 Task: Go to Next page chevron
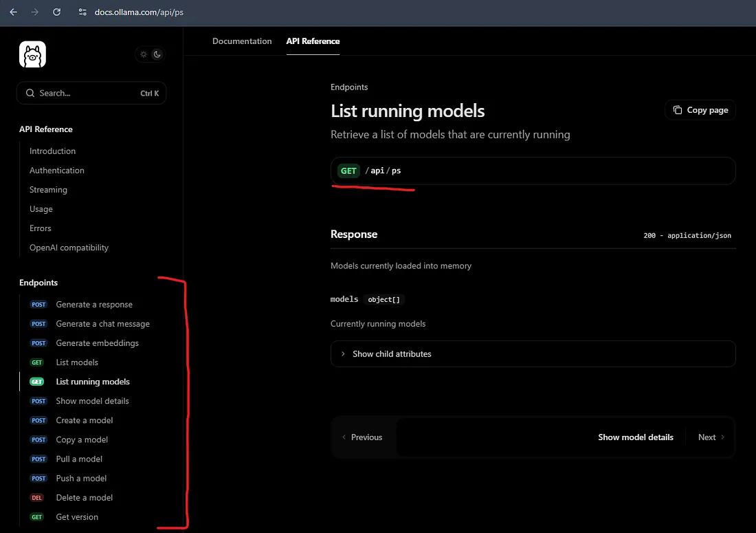pyautogui.click(x=722, y=437)
